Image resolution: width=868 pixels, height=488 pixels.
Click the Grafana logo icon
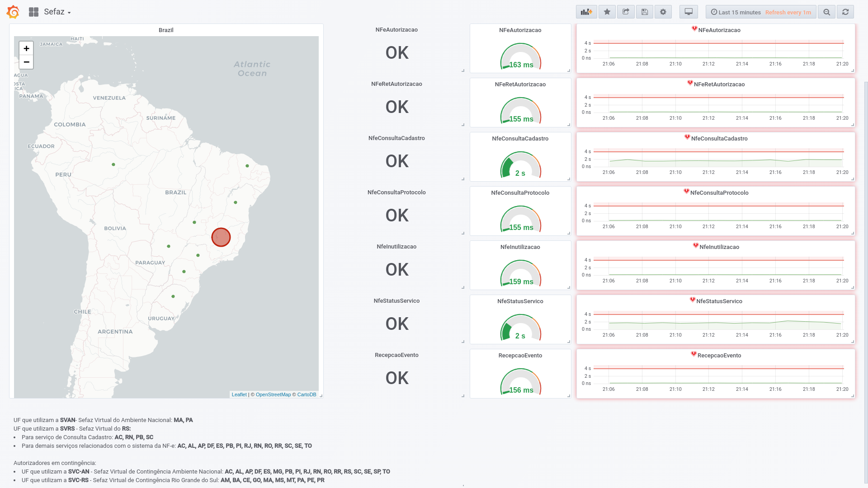[x=13, y=12]
